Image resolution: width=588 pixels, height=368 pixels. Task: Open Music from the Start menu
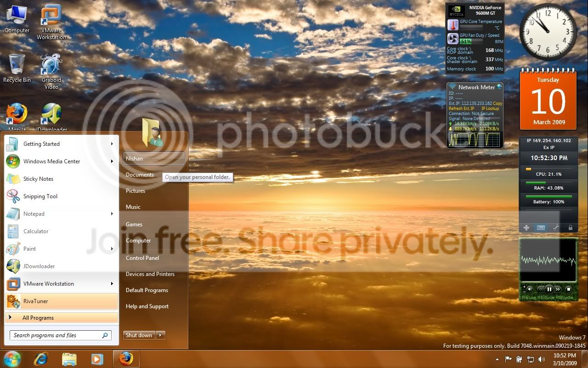[x=133, y=207]
